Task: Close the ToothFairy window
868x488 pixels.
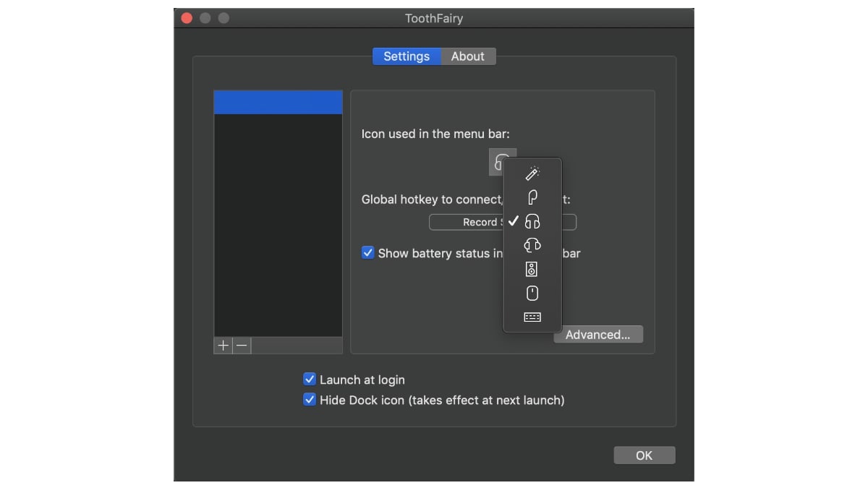Action: (x=187, y=18)
